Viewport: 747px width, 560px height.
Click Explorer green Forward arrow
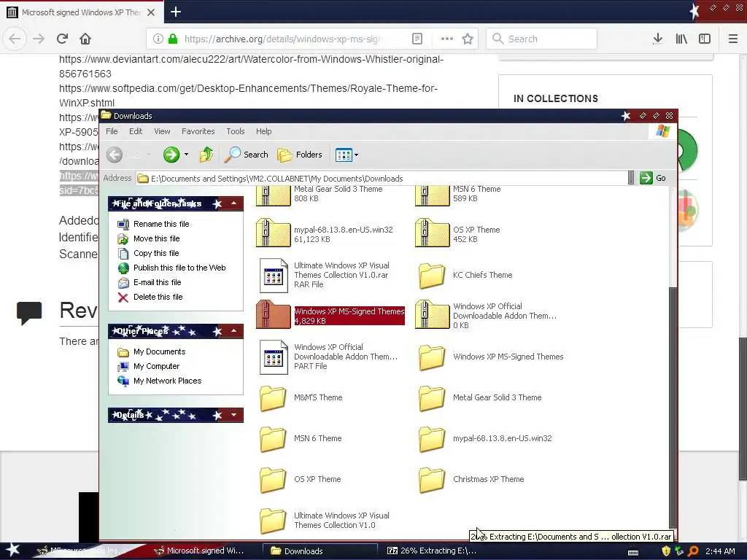click(171, 155)
